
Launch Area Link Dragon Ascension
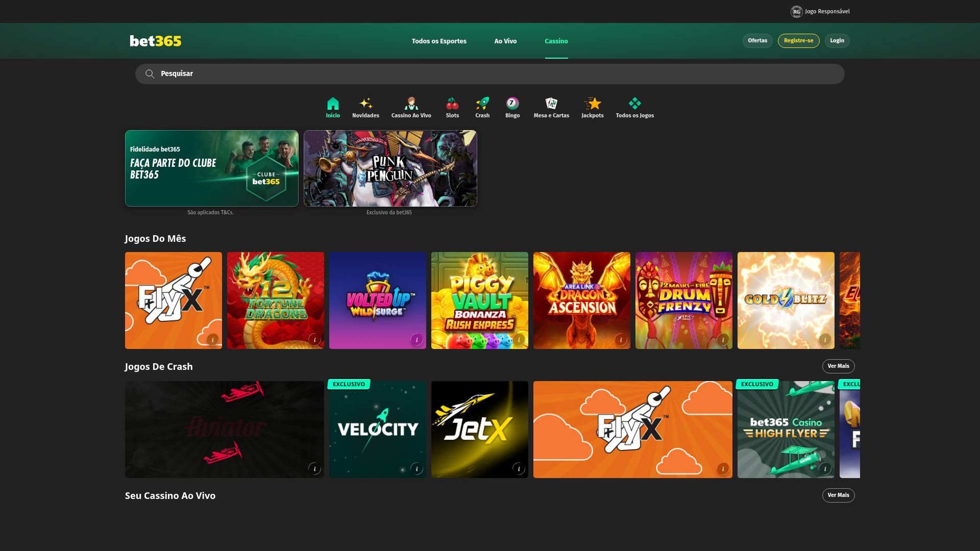[582, 300]
